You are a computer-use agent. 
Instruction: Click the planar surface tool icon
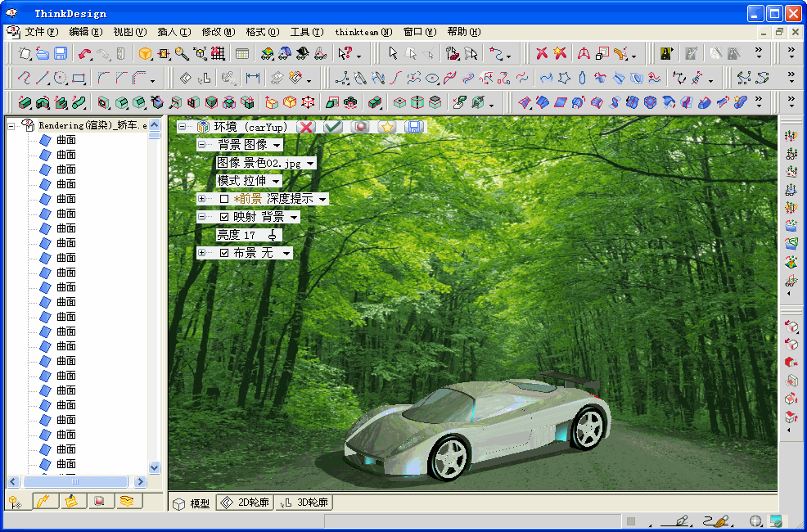click(x=560, y=102)
